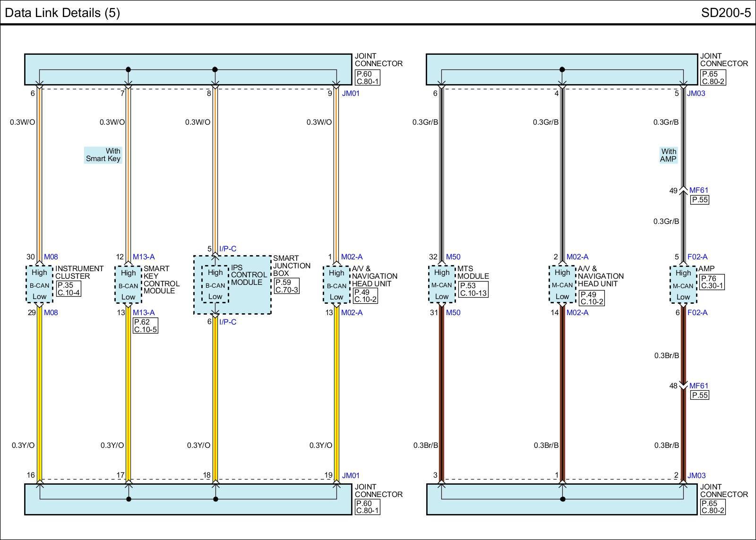Open the P.53 C.10-13 reference box
The width and height of the screenshot is (756, 540).
(x=473, y=289)
